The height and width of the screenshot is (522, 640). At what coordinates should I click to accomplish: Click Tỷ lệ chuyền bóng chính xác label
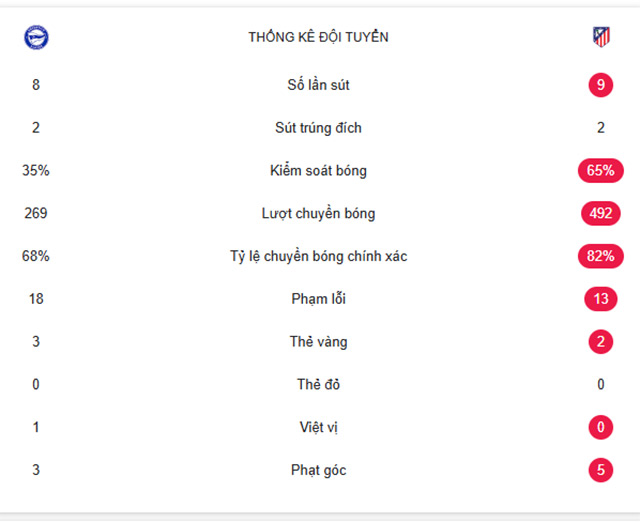pyautogui.click(x=318, y=256)
